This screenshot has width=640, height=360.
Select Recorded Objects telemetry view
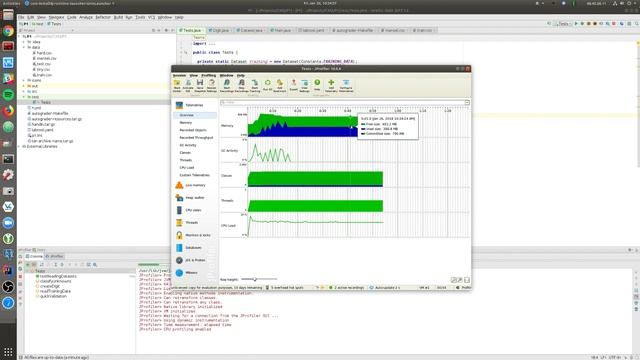pyautogui.click(x=193, y=130)
